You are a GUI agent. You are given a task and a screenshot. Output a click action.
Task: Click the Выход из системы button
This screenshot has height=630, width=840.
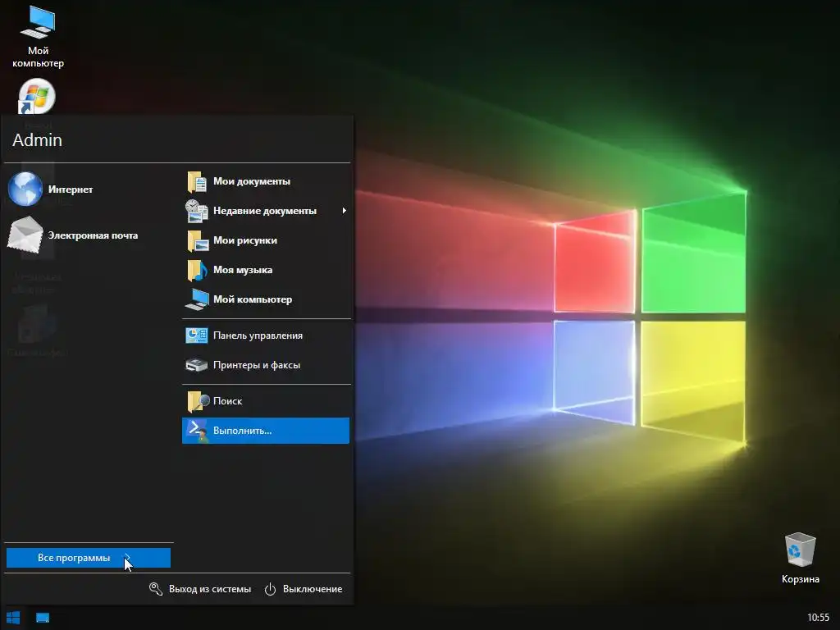pyautogui.click(x=200, y=589)
